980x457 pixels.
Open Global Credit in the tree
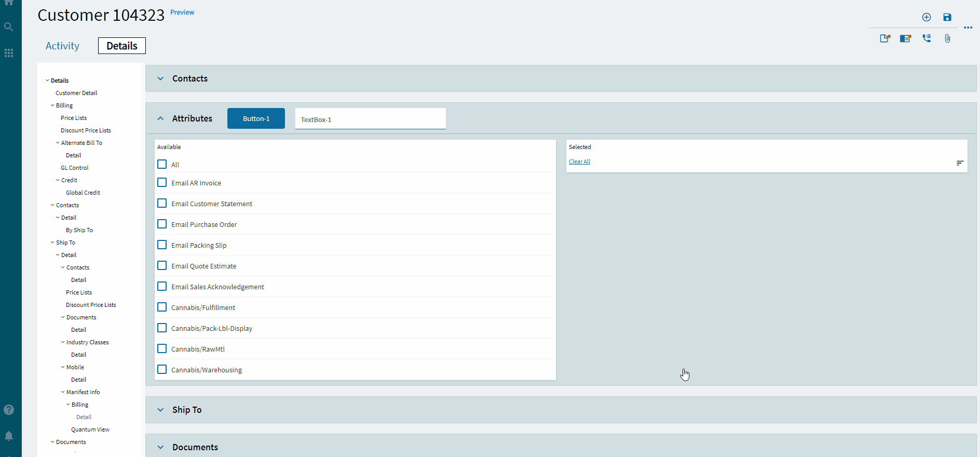tap(83, 193)
